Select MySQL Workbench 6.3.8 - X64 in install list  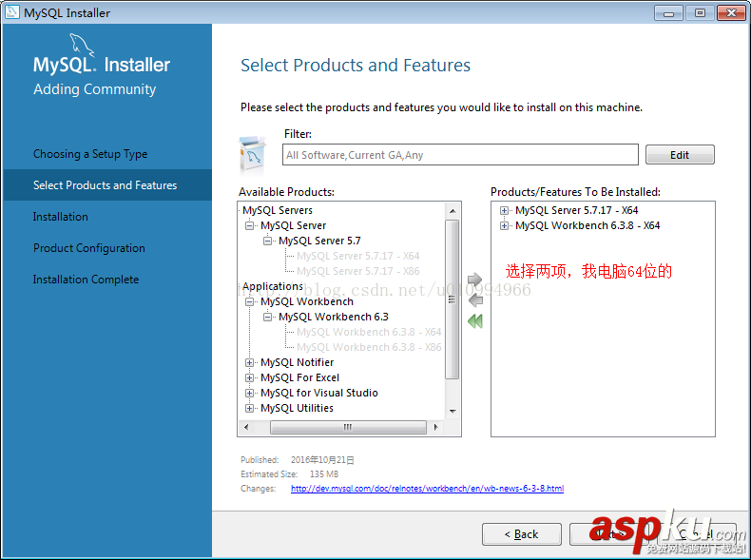click(587, 225)
